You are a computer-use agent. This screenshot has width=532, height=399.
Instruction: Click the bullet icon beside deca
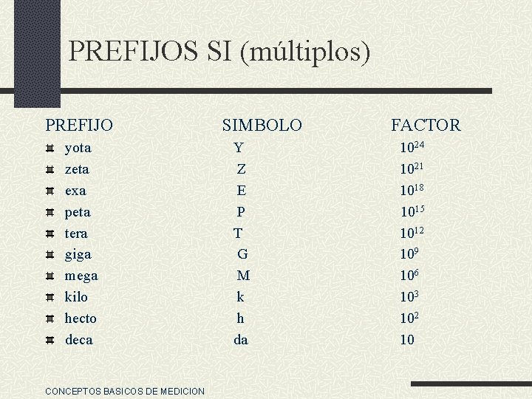pos(50,341)
